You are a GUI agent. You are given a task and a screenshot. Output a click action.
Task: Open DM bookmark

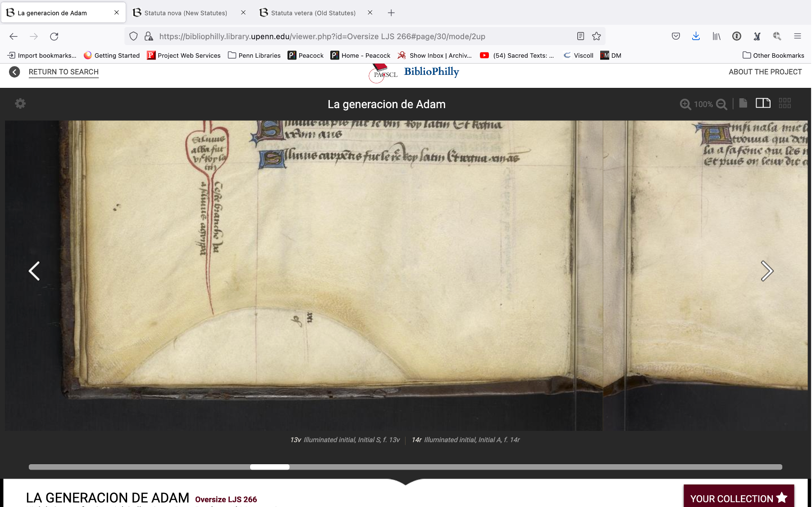[611, 55]
